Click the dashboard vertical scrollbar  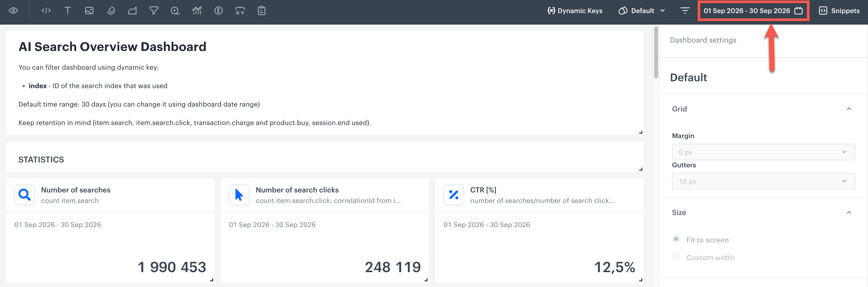[x=656, y=52]
